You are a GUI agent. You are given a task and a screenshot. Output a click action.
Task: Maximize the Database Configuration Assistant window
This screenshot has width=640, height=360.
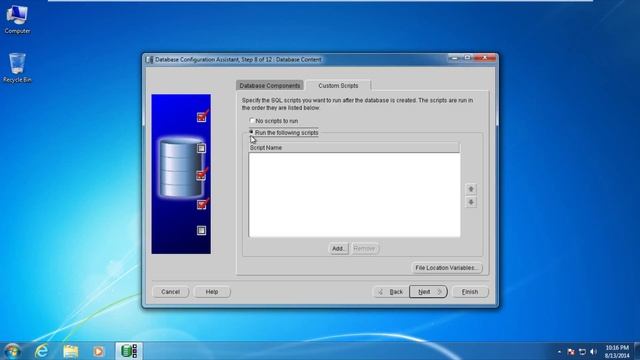click(467, 58)
